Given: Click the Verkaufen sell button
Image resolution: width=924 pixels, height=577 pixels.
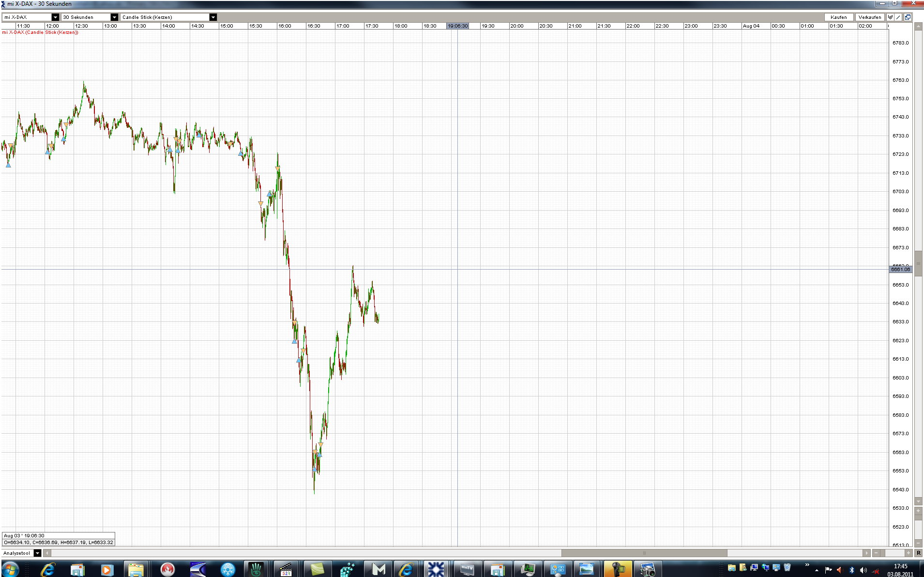Looking at the screenshot, I should point(870,17).
